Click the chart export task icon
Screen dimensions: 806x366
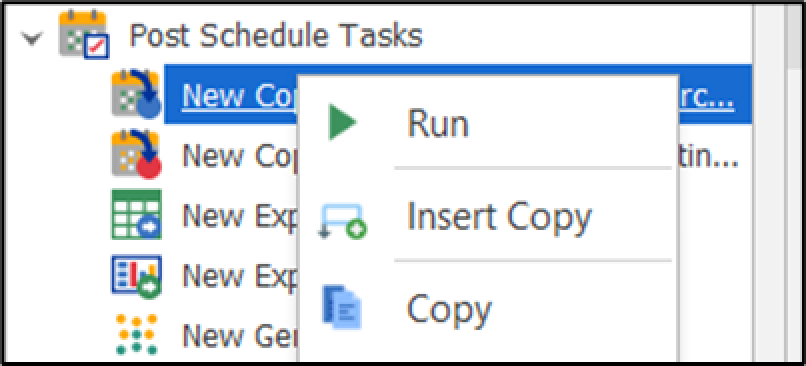136,277
